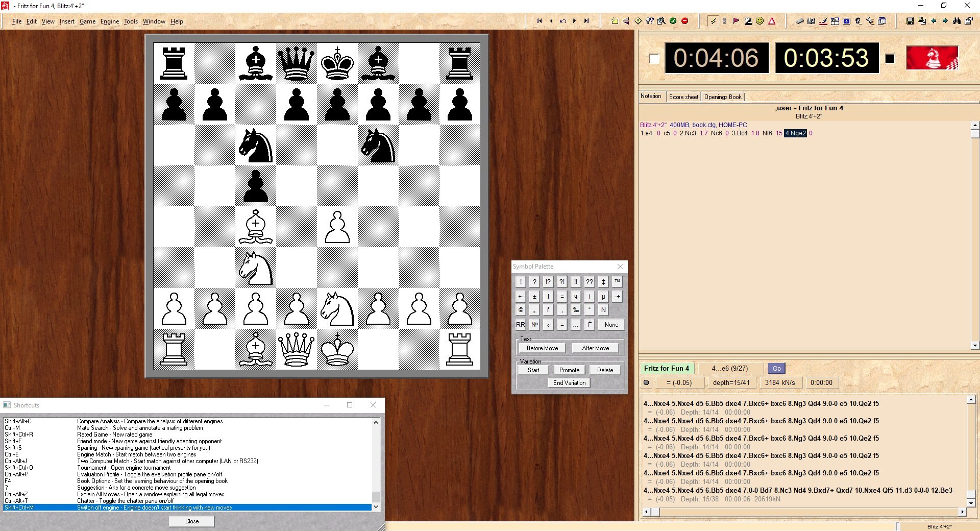Click the Go button beside engine move
This screenshot has width=980, height=531.
pyautogui.click(x=776, y=368)
